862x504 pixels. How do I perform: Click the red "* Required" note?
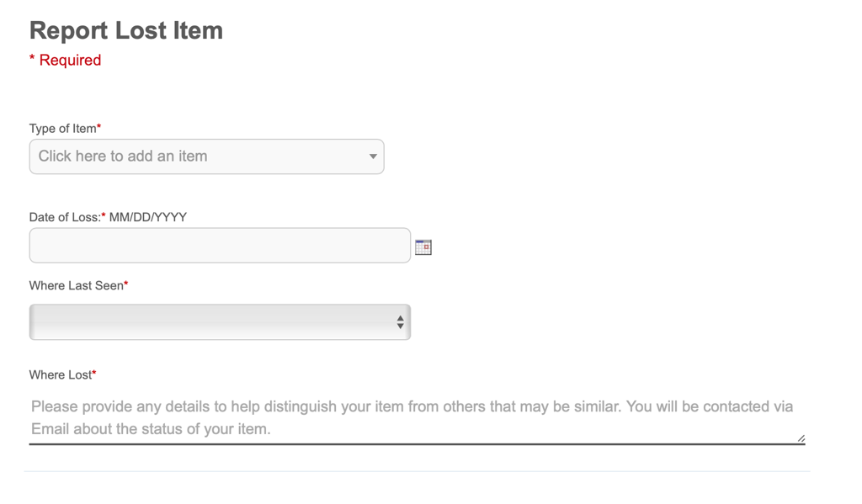[66, 61]
